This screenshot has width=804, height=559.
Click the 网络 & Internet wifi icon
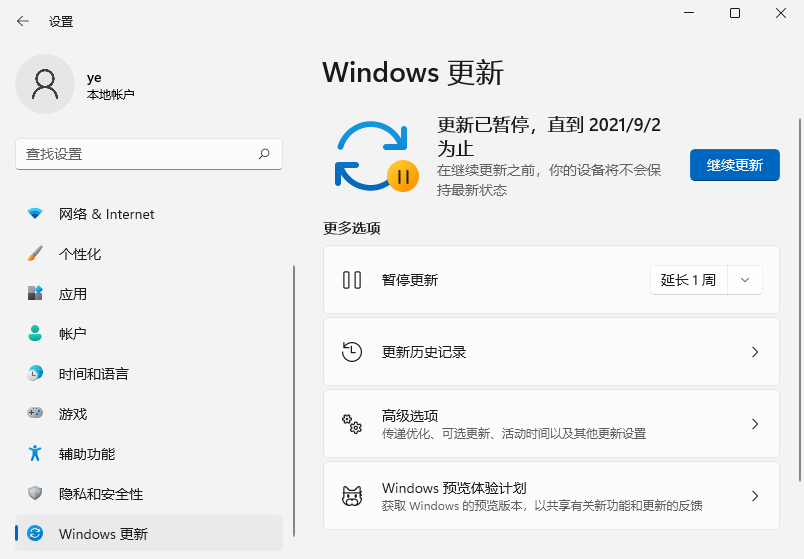click(x=36, y=214)
